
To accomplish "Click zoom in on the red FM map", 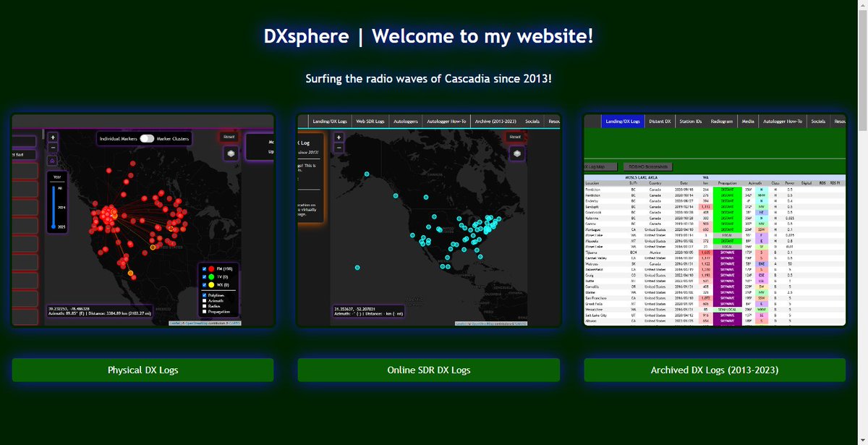I will 54,137.
